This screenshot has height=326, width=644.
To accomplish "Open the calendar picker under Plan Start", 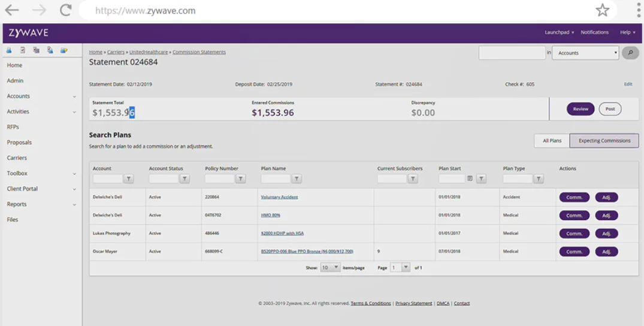I will (470, 179).
